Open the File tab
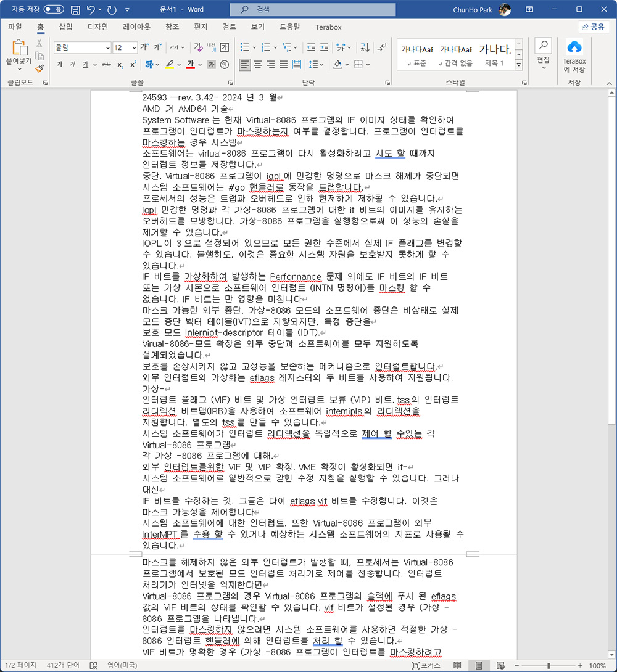The height and width of the screenshot is (672, 617). 15,27
